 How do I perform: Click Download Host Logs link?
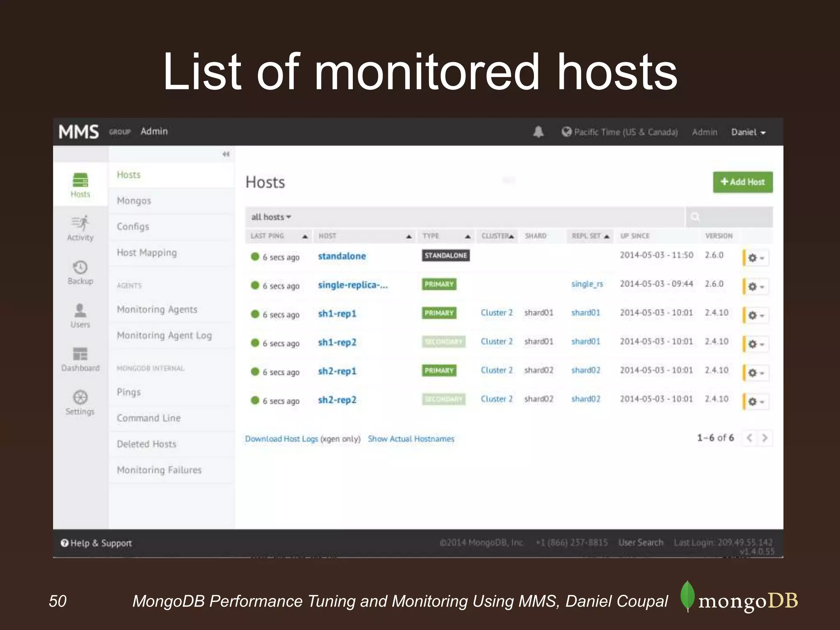click(x=281, y=439)
